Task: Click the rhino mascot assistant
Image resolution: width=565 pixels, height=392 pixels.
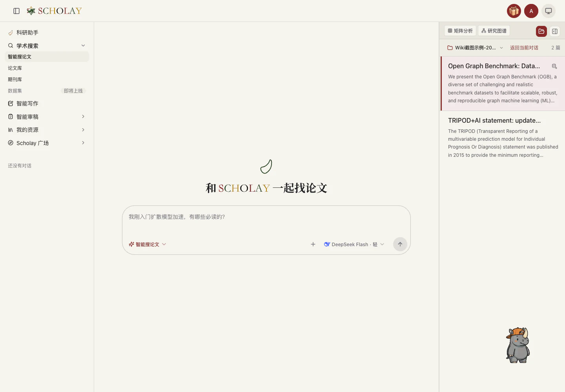Action: coord(518,345)
